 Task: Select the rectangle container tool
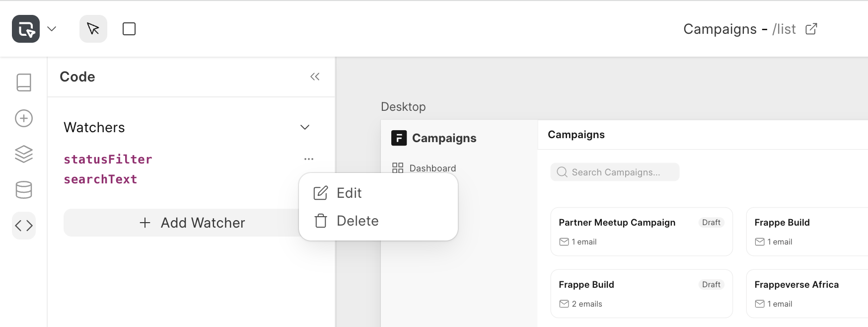(129, 29)
